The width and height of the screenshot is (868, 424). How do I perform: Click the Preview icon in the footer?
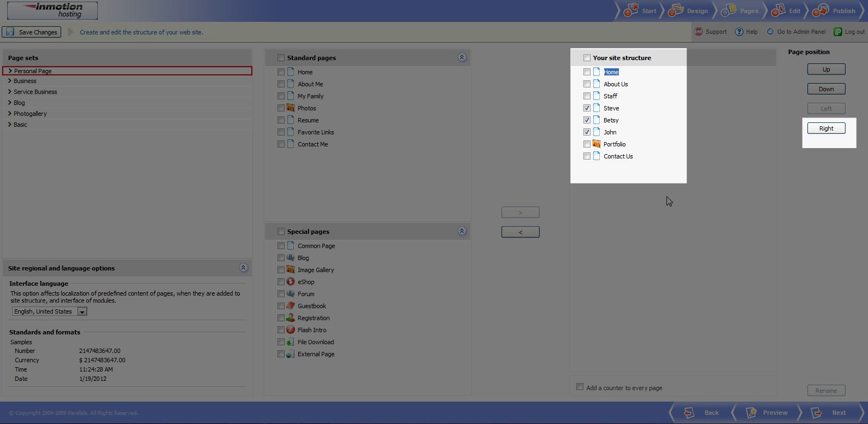point(752,413)
